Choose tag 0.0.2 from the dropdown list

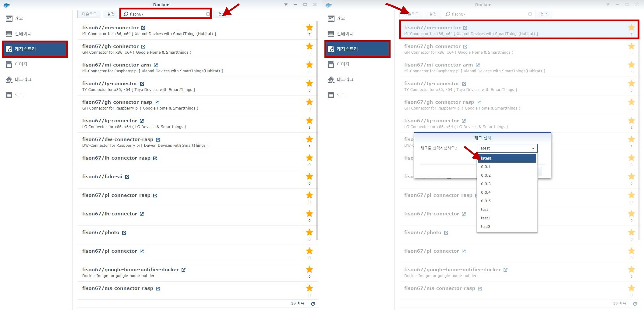[x=507, y=175]
